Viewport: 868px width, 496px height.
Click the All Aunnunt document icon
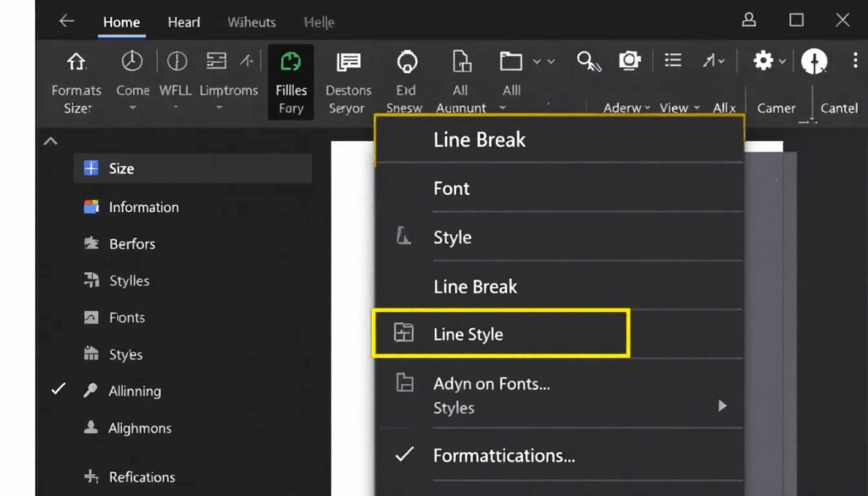pos(462,61)
